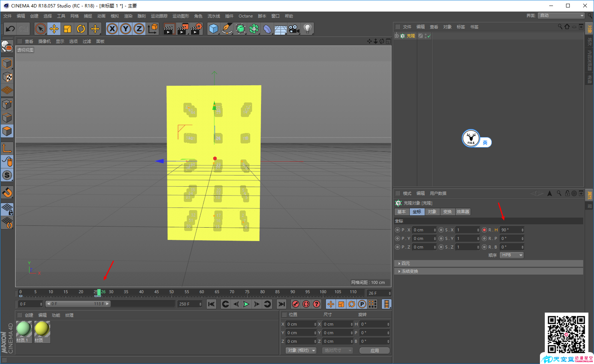
Task: Render to Picture Viewer
Action: click(183, 29)
